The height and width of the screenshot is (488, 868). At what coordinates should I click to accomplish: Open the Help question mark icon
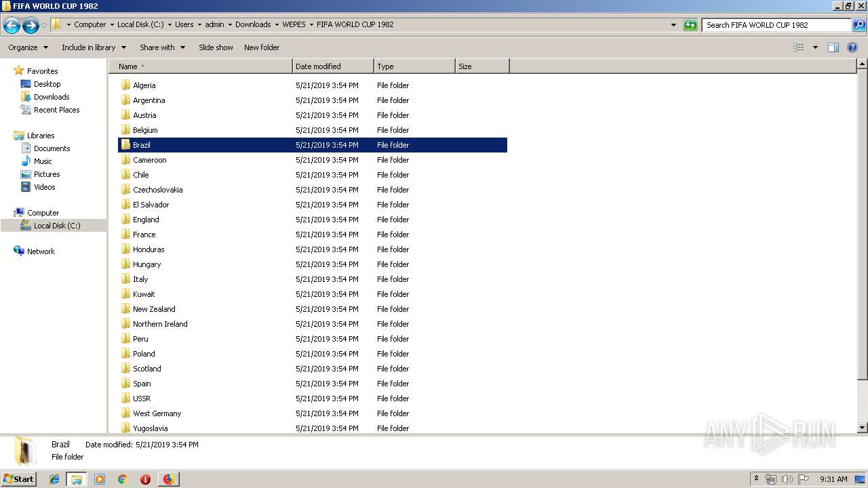click(852, 47)
